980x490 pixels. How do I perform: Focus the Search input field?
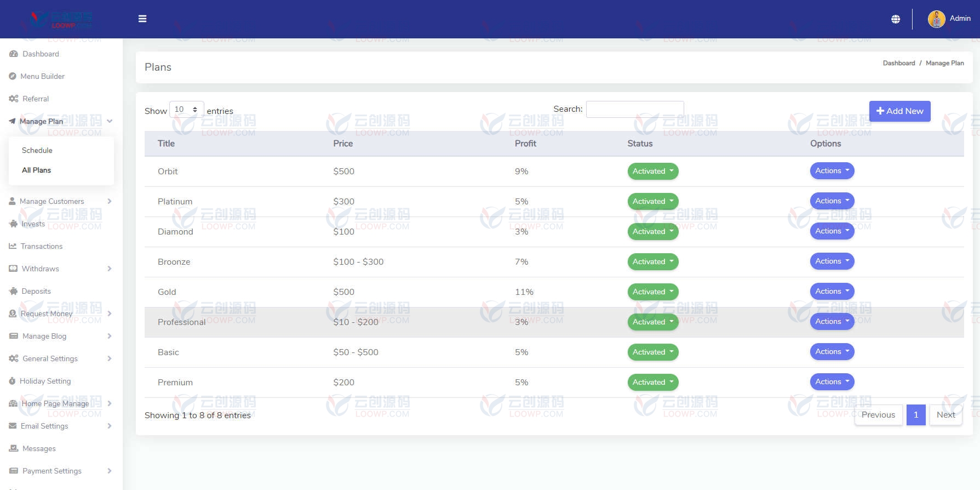pyautogui.click(x=635, y=109)
